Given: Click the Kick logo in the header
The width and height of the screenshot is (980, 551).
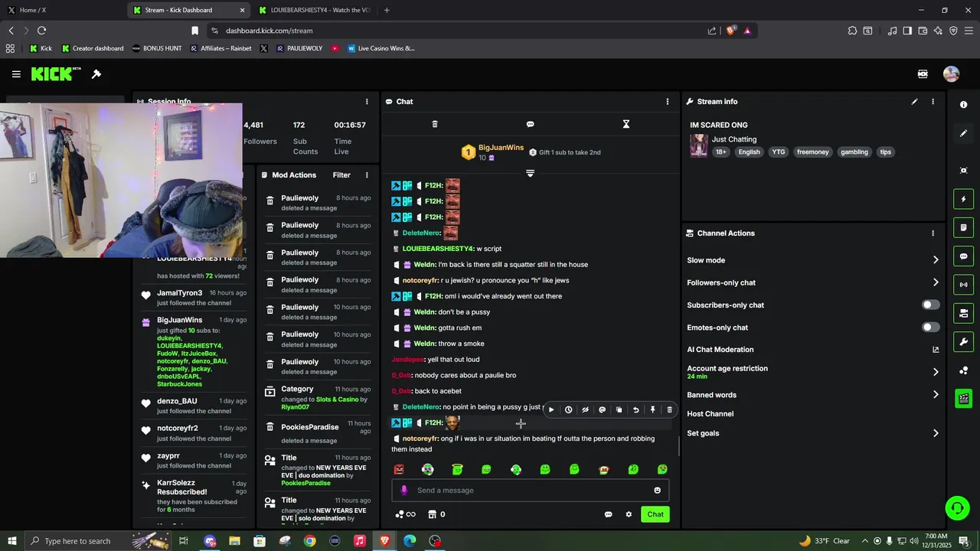Looking at the screenshot, I should click(x=56, y=74).
